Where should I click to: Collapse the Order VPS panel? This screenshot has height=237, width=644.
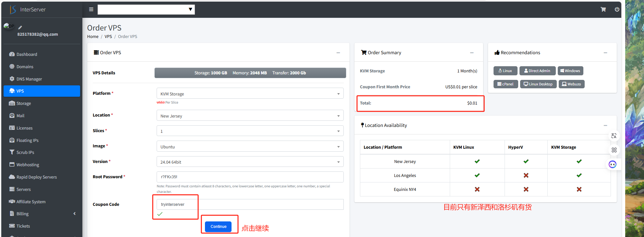coord(338,53)
